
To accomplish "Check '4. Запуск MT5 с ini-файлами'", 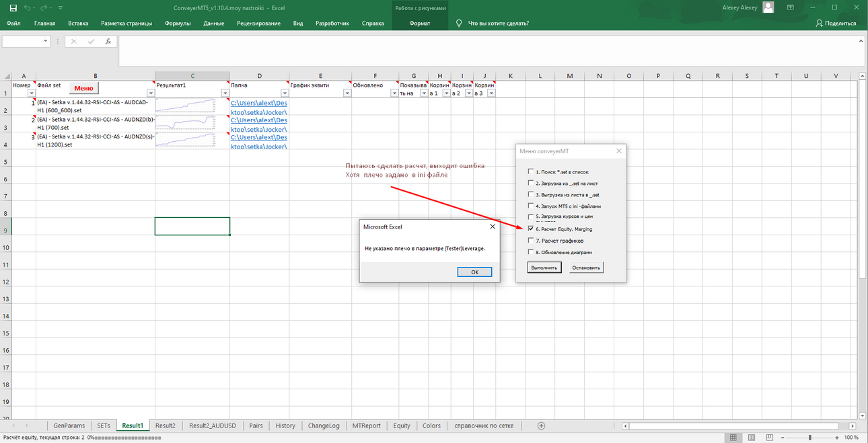I will pos(531,206).
